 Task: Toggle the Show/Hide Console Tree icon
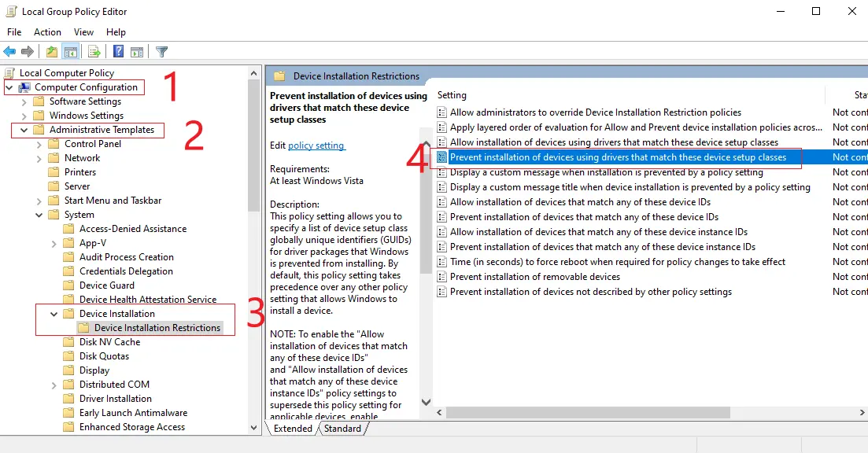70,51
